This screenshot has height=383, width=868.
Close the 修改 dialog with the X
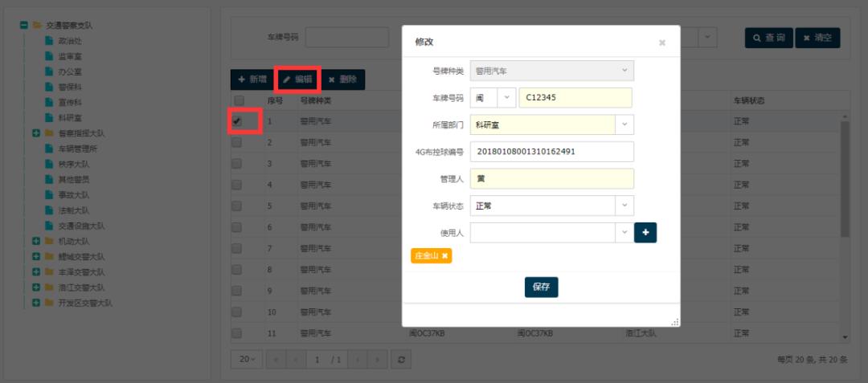[662, 43]
